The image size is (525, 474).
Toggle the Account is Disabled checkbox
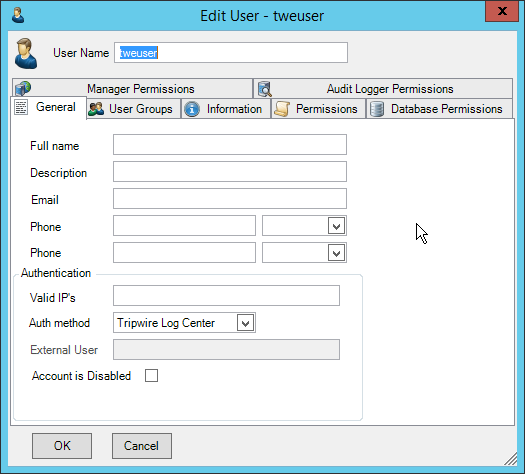(151, 376)
